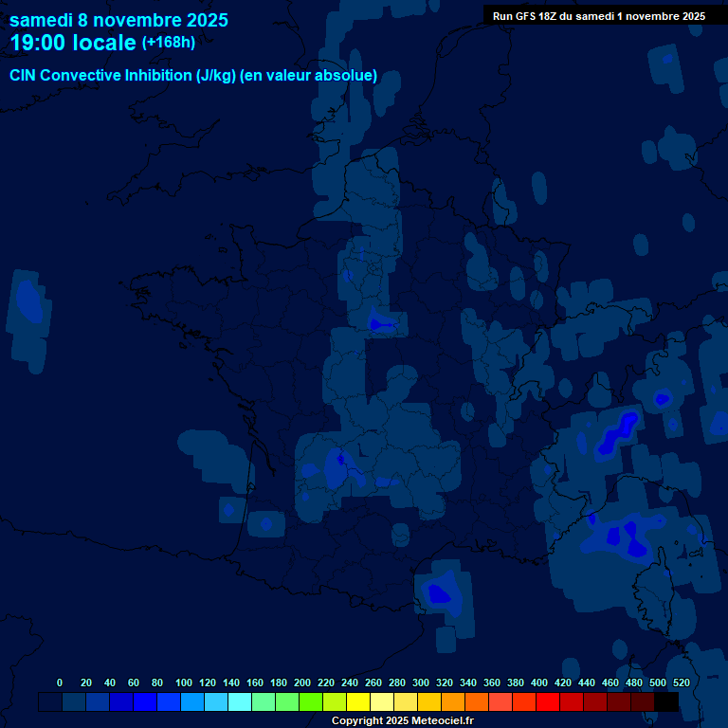Click the scale value label 0

60,682
